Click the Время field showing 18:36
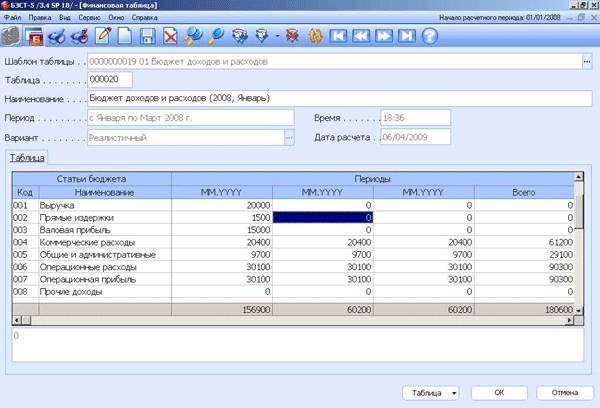Image resolution: width=600 pixels, height=408 pixels. pyautogui.click(x=416, y=118)
